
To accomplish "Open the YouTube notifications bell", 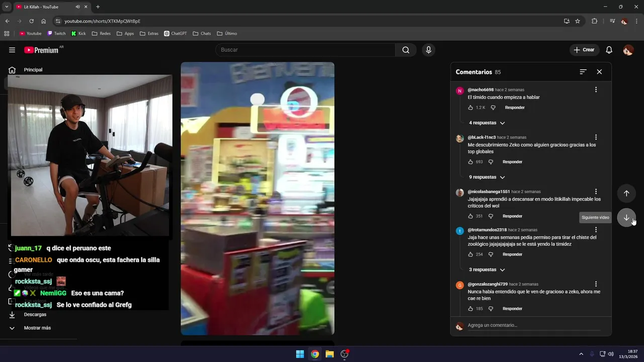I will click(x=609, y=50).
